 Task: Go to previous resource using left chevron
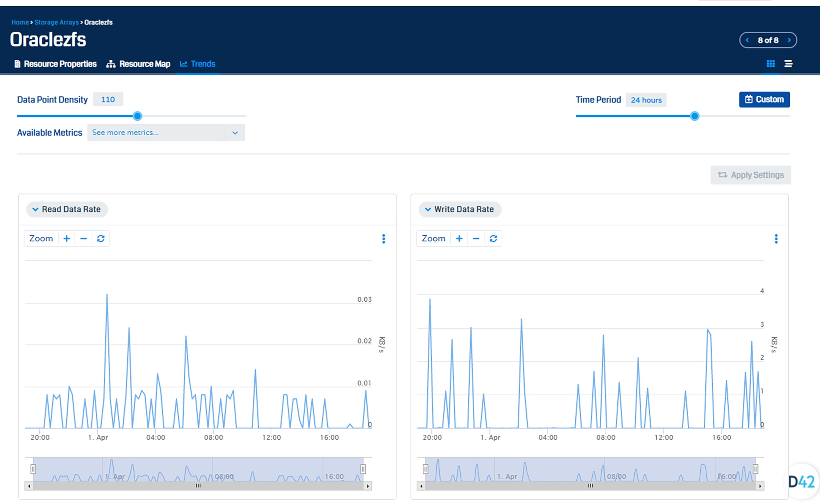(747, 40)
